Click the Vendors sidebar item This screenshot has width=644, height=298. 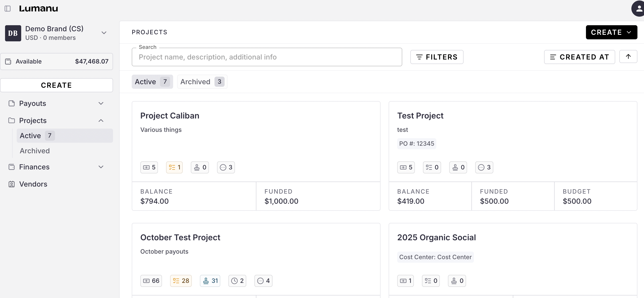point(33,184)
